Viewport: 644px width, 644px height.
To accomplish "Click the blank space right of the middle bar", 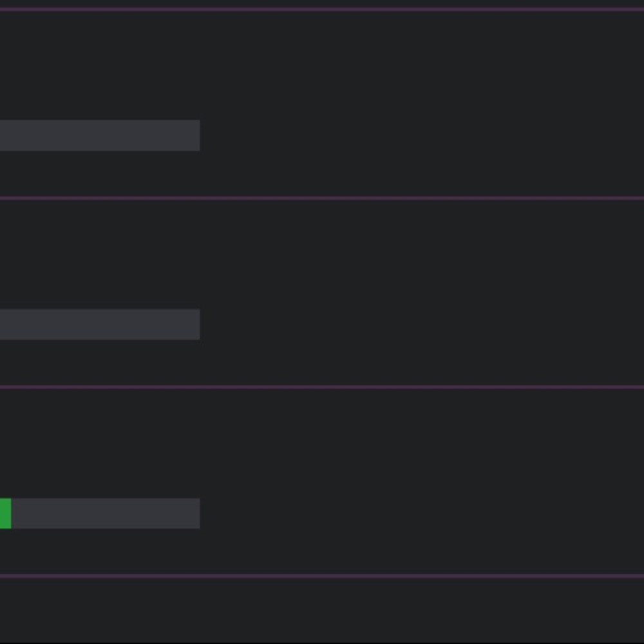I will (x=419, y=324).
